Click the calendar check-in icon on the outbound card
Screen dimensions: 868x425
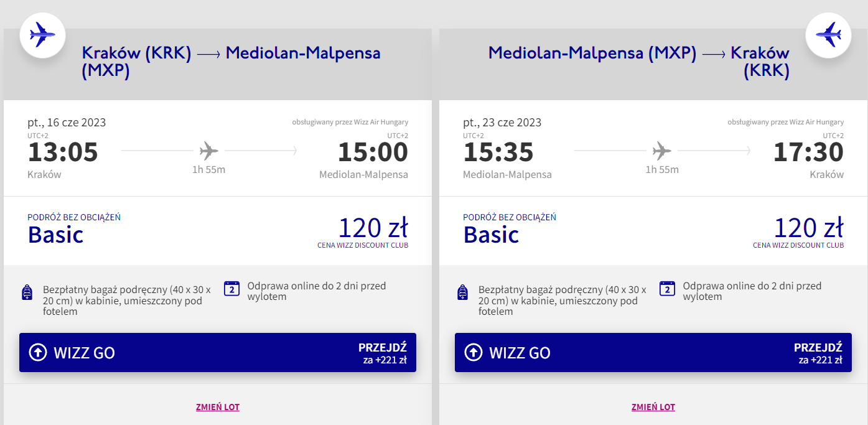pyautogui.click(x=231, y=288)
